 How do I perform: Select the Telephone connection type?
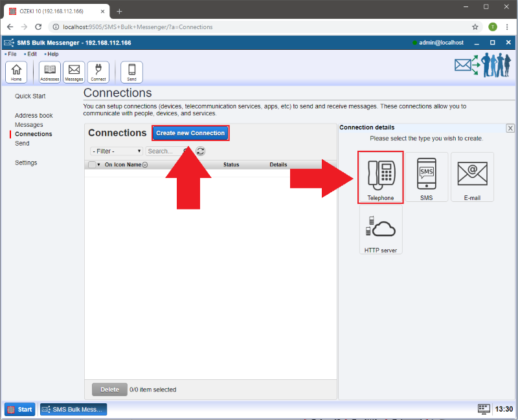381,177
